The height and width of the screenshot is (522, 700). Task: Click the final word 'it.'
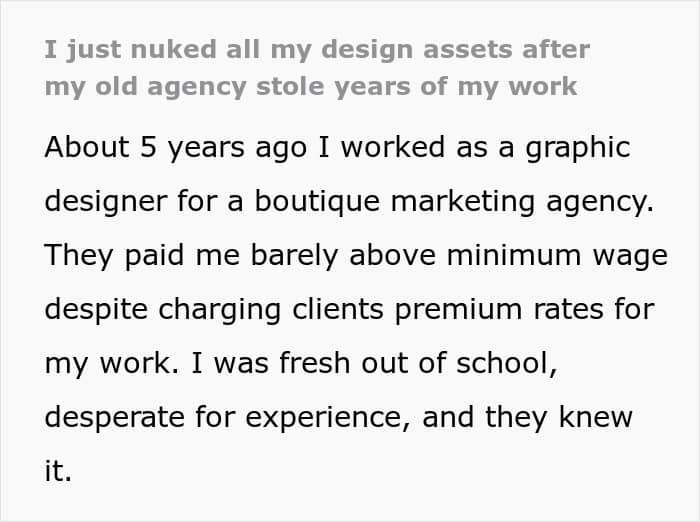tap(58, 471)
